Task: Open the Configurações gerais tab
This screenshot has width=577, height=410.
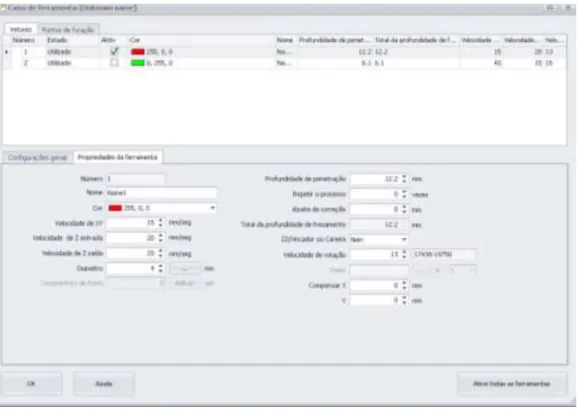Action: pyautogui.click(x=38, y=158)
